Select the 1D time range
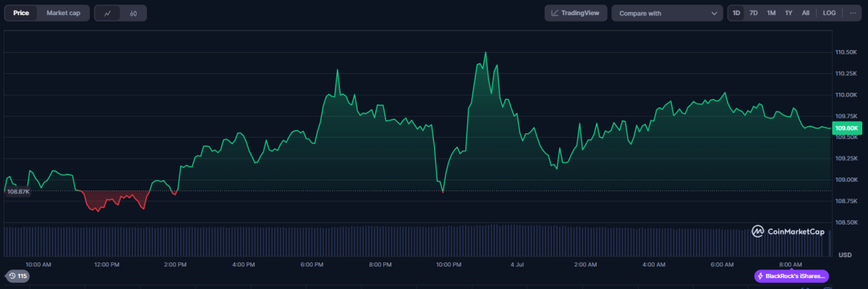 [x=736, y=13]
